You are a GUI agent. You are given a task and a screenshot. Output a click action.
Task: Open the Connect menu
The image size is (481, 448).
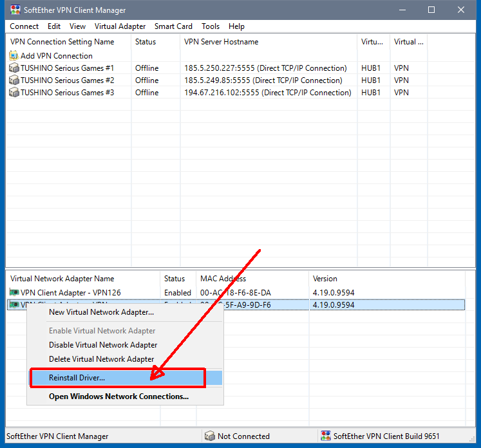point(24,26)
